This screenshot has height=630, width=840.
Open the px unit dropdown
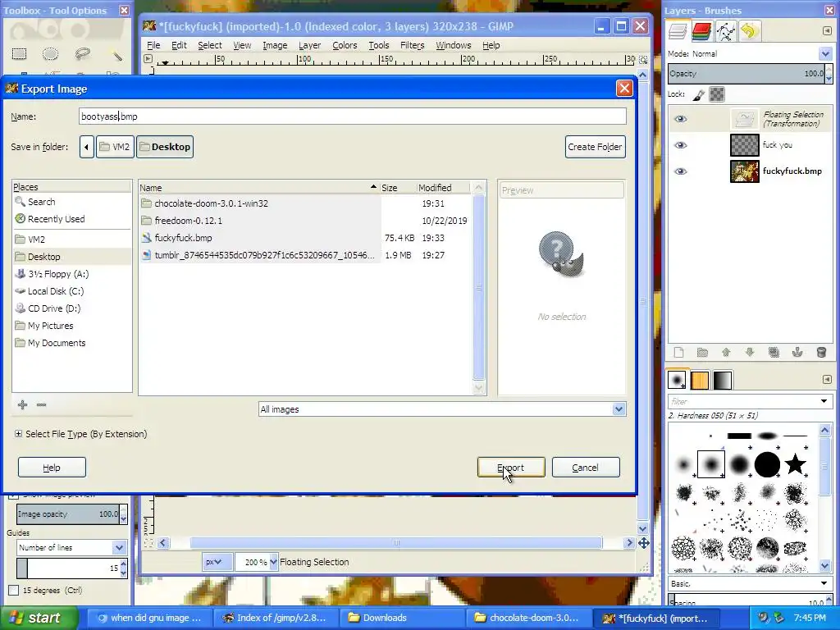217,562
